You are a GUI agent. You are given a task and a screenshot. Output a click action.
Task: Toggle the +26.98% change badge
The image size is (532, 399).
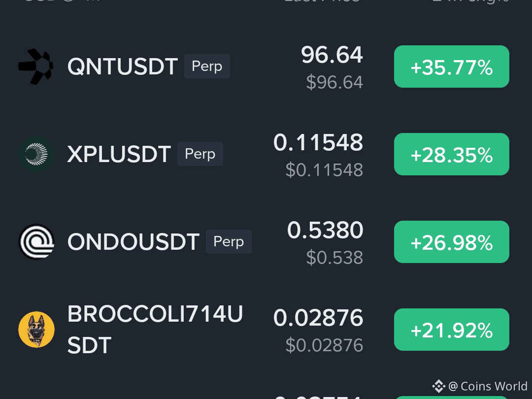(452, 242)
